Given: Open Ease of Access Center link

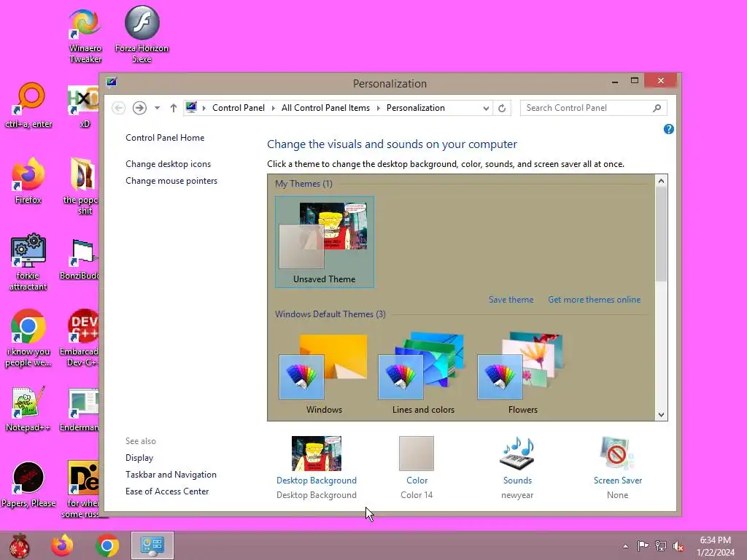Looking at the screenshot, I should (x=167, y=491).
